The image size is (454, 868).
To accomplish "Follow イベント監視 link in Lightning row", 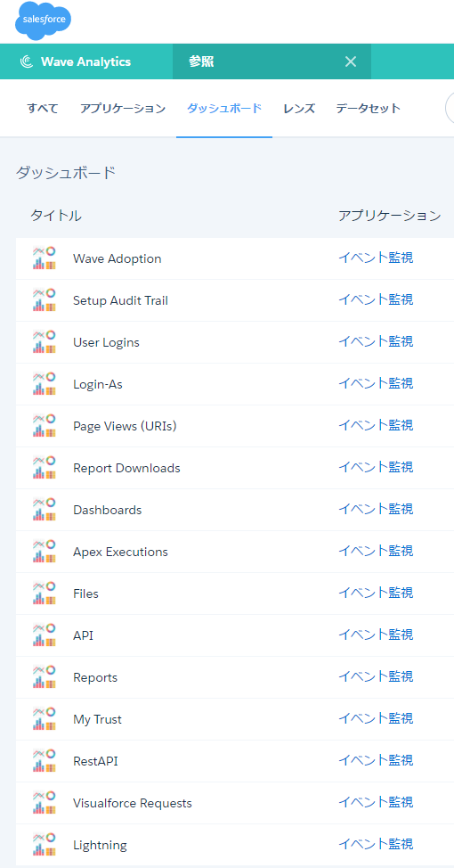I will point(376,844).
